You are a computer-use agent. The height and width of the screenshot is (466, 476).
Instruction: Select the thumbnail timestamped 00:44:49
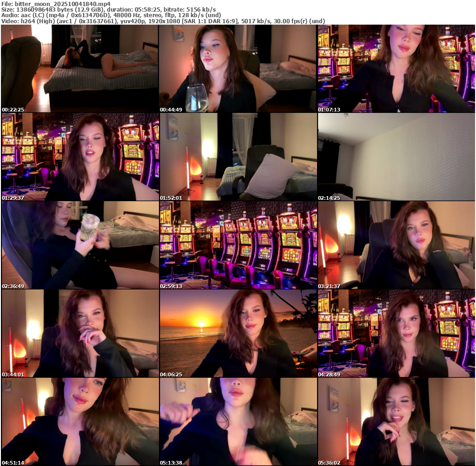(238, 69)
